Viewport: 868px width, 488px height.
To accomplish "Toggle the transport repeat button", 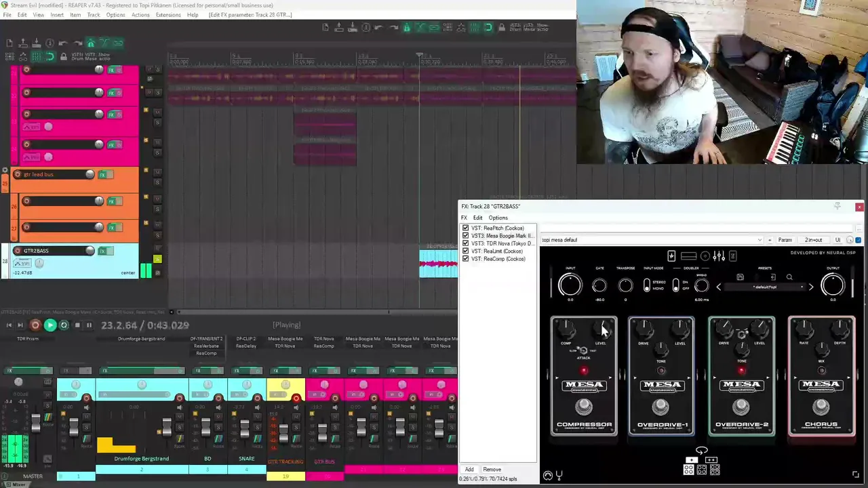I will coord(64,325).
